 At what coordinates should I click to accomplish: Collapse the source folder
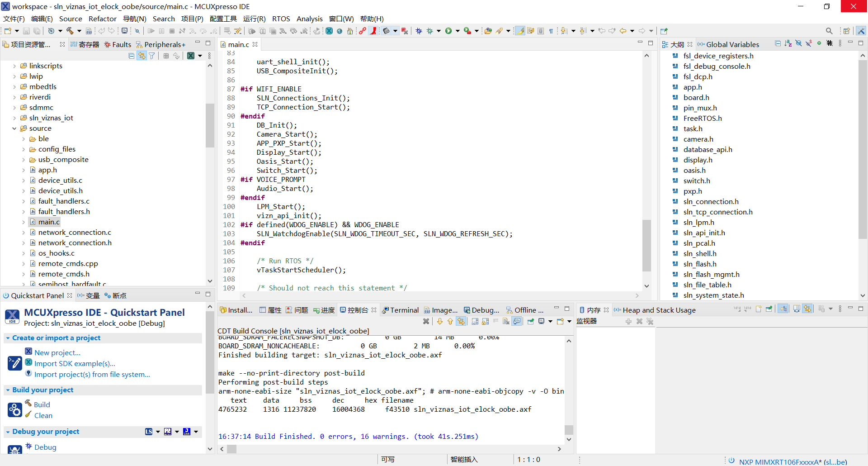(14, 128)
